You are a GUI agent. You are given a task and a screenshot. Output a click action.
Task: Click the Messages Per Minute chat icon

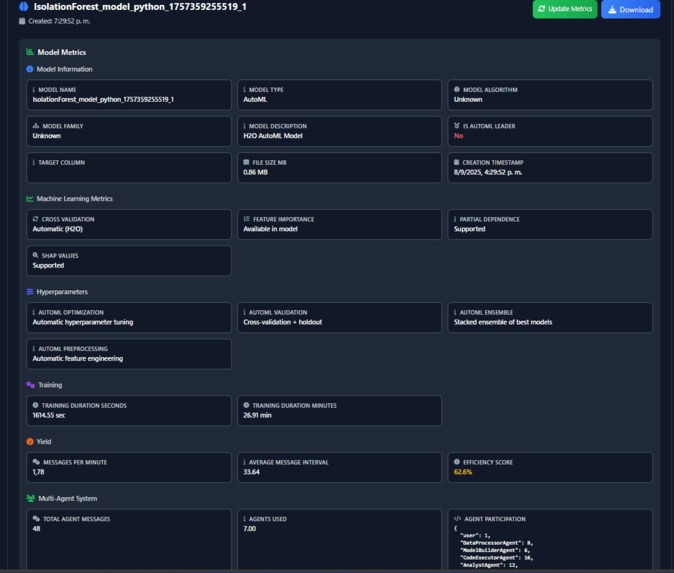pyautogui.click(x=36, y=462)
